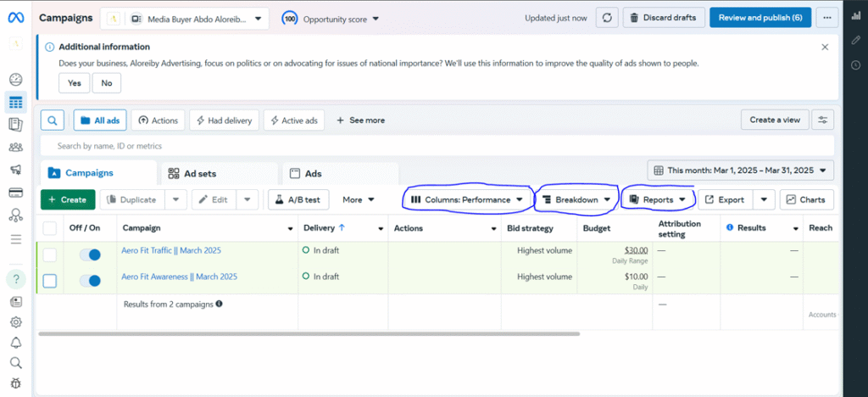Open the pencil edit icon in right rail
The image size is (868, 397).
856,40
